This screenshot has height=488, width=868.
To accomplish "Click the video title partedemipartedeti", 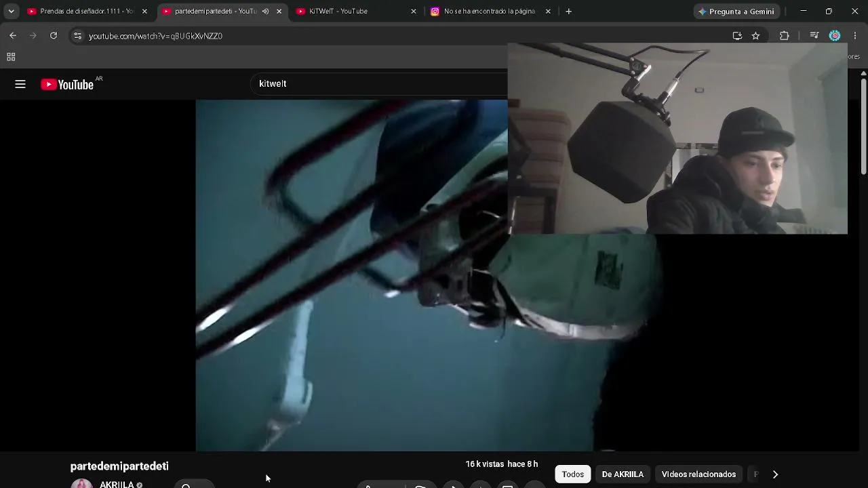I will click(x=119, y=466).
